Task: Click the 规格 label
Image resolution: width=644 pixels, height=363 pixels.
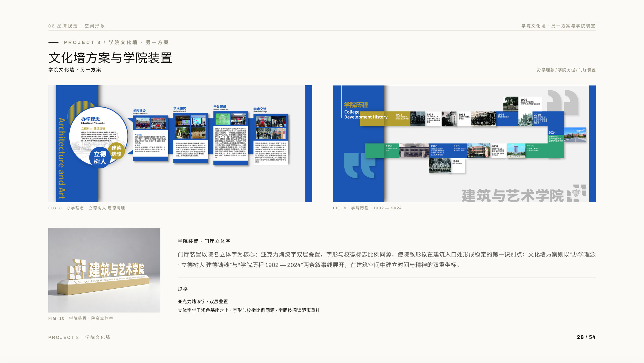Action: [183, 289]
